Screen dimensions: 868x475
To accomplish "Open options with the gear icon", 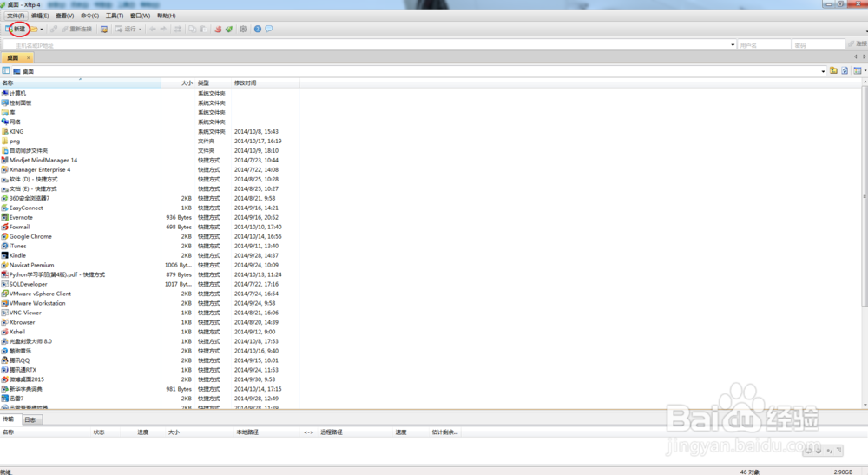I will (x=243, y=29).
